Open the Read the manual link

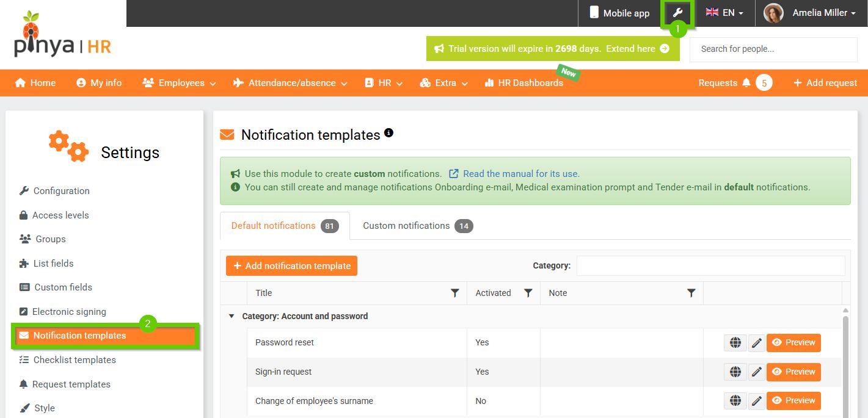pos(520,174)
